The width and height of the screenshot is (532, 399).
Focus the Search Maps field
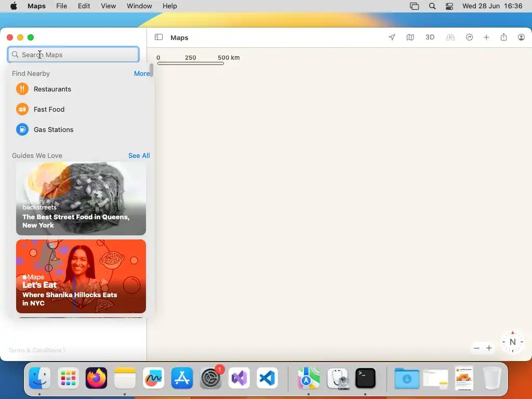click(x=73, y=55)
